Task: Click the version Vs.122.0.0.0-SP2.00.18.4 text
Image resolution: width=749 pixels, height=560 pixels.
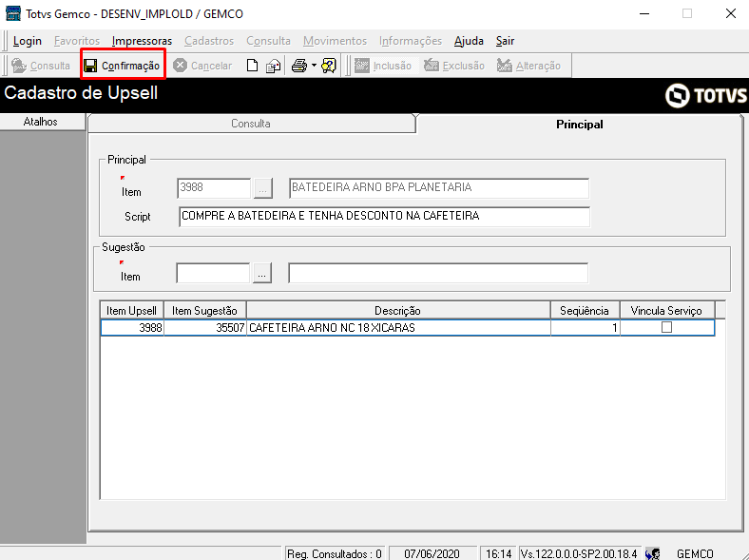Action: (x=579, y=553)
